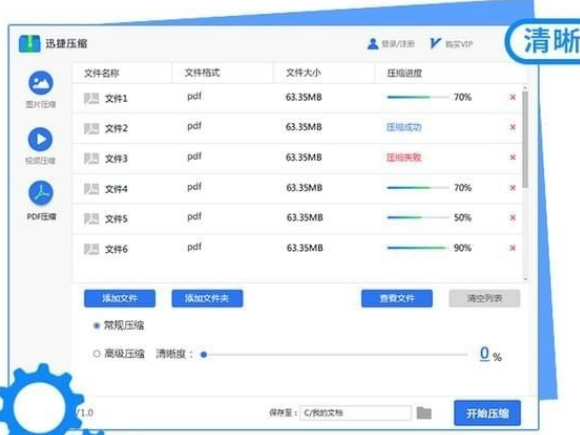Click the pdf format of 文件3
Viewport: 580px width, 435px height.
click(x=194, y=157)
